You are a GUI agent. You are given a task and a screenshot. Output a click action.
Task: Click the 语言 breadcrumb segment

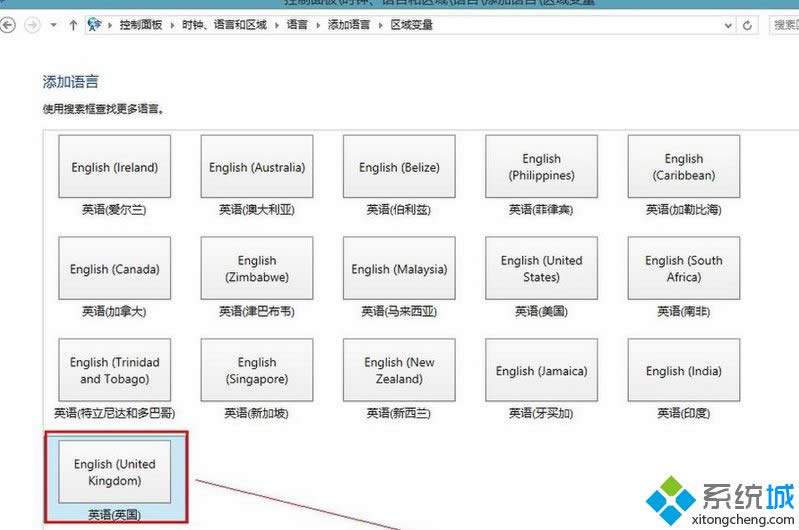tap(297, 25)
